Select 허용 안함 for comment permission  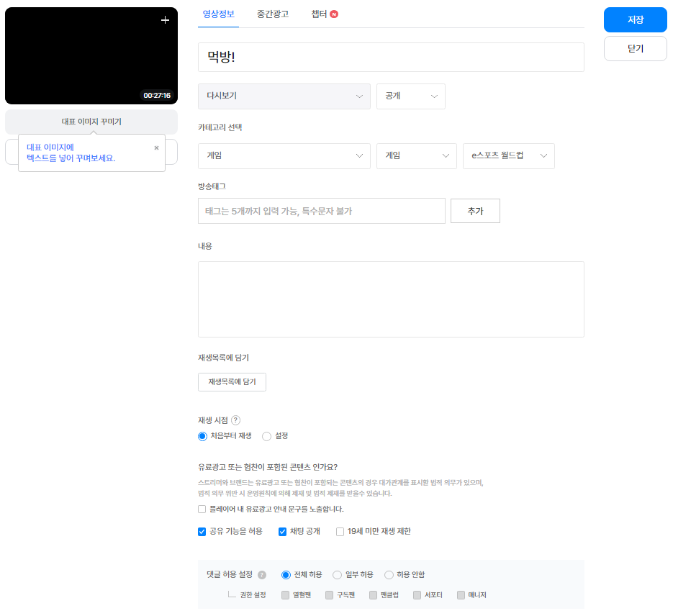click(389, 575)
